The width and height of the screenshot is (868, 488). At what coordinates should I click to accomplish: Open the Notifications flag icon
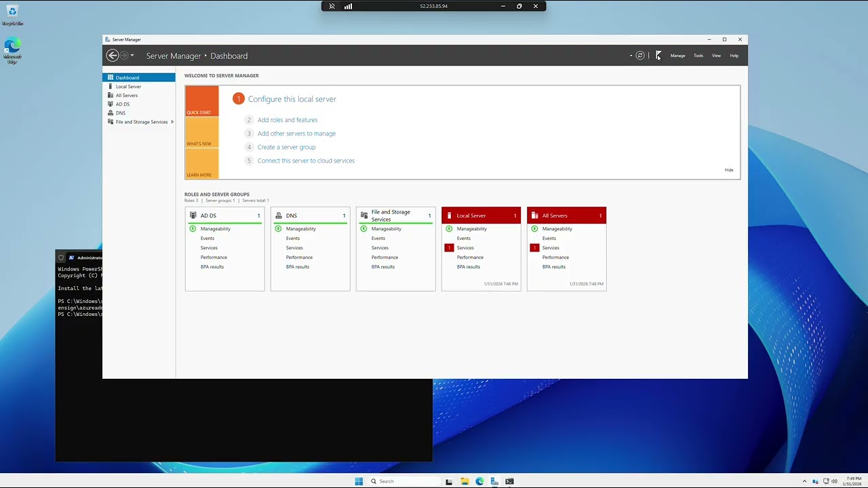(658, 56)
